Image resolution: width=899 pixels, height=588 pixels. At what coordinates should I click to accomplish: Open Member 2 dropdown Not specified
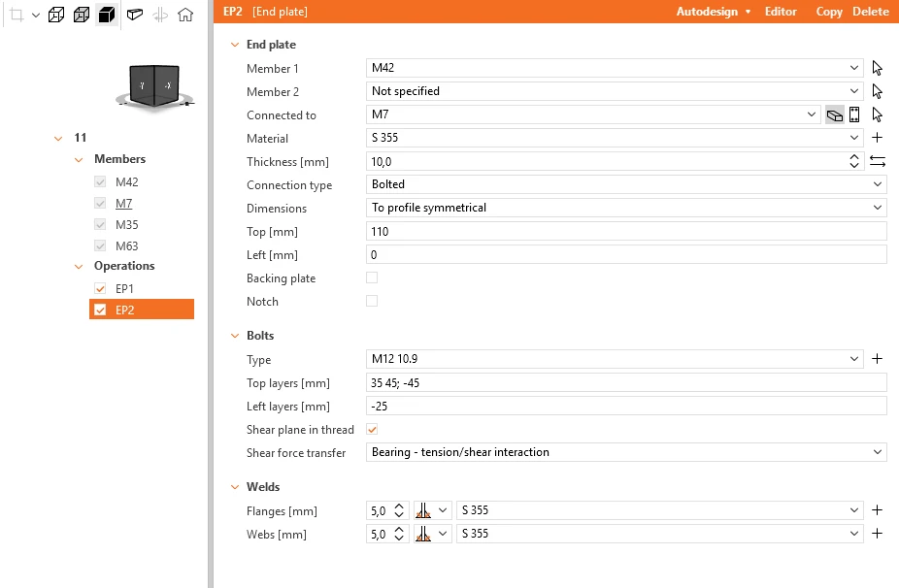pos(614,91)
